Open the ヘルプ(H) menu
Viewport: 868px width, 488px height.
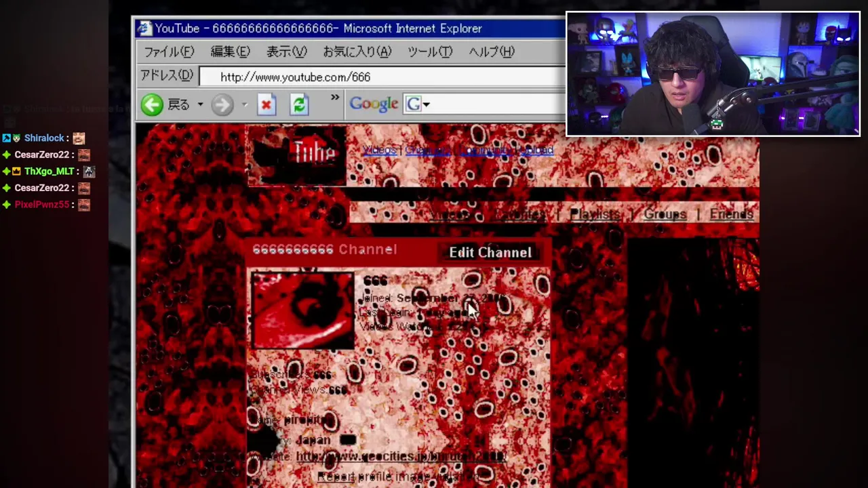coord(492,52)
